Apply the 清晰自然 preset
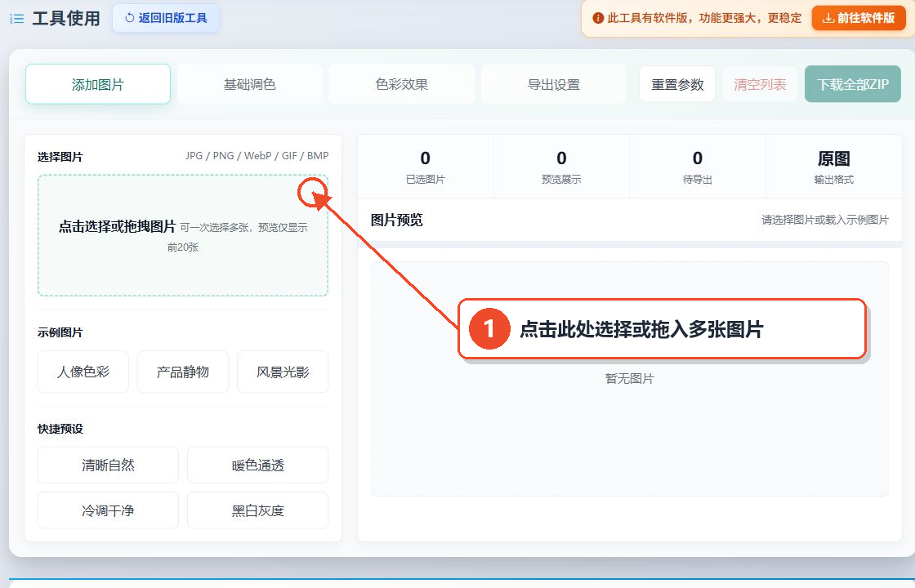Screen dimensions: 915x588 [x=108, y=465]
